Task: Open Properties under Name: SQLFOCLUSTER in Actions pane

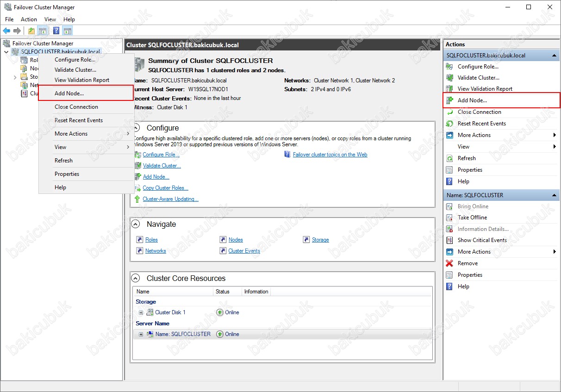Action: tap(470, 275)
